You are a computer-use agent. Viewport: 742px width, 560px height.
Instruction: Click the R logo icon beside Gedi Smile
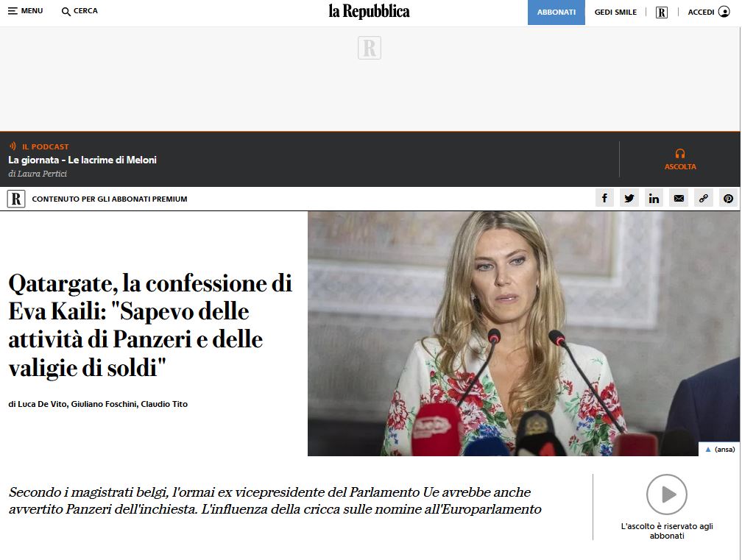click(661, 13)
